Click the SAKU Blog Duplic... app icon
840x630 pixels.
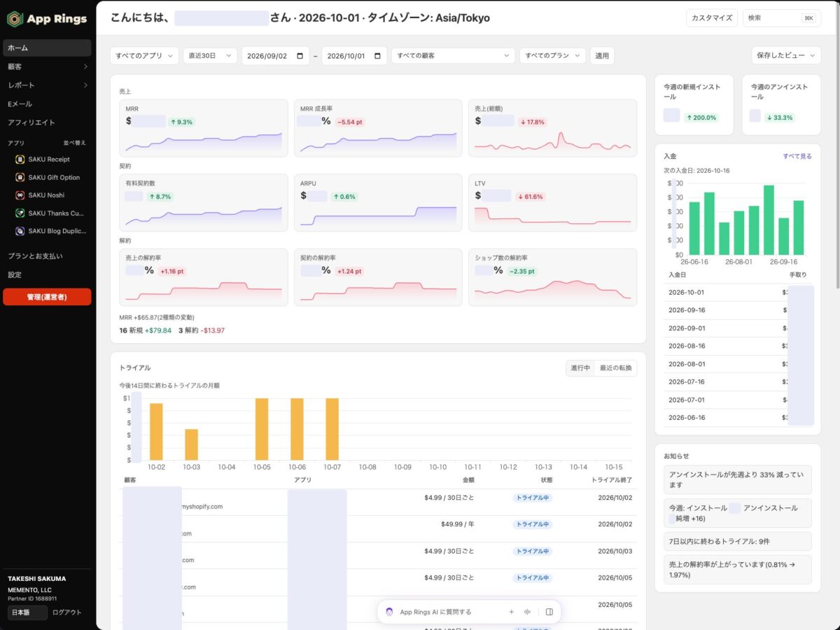pos(20,231)
